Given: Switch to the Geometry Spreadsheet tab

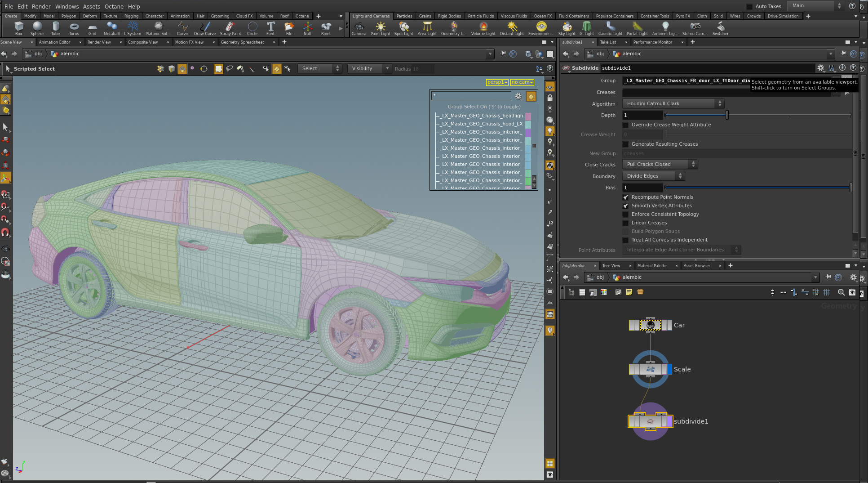Looking at the screenshot, I should click(242, 42).
